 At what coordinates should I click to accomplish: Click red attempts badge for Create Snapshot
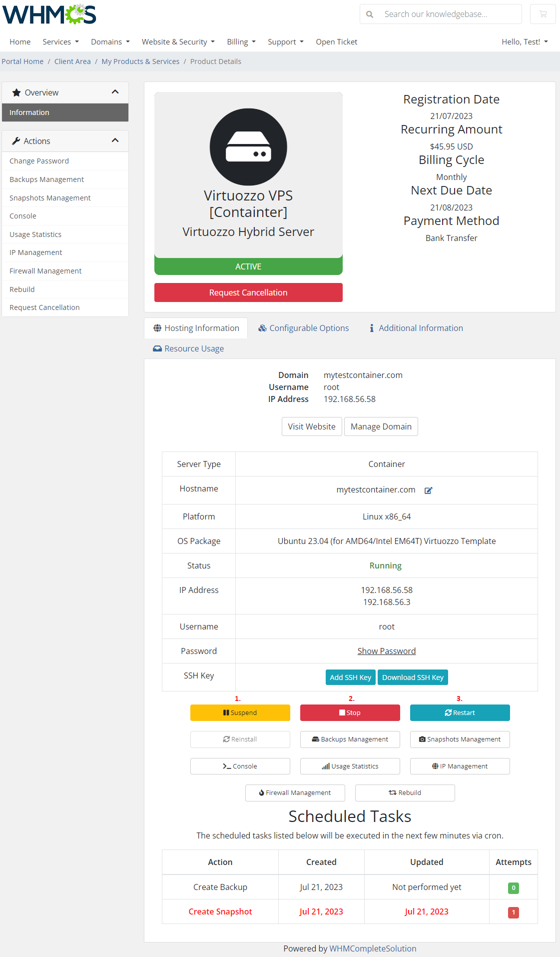coord(514,912)
